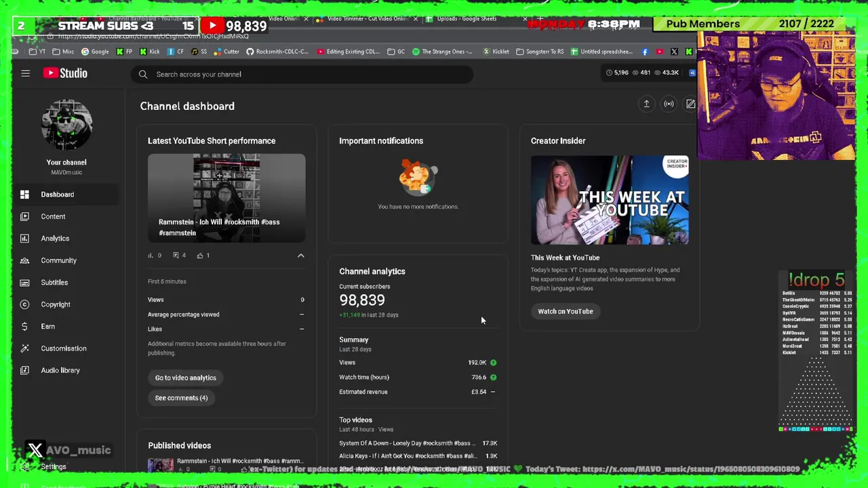This screenshot has width=868, height=488.
Task: Click the Short's comments count icon
Action: pos(176,256)
